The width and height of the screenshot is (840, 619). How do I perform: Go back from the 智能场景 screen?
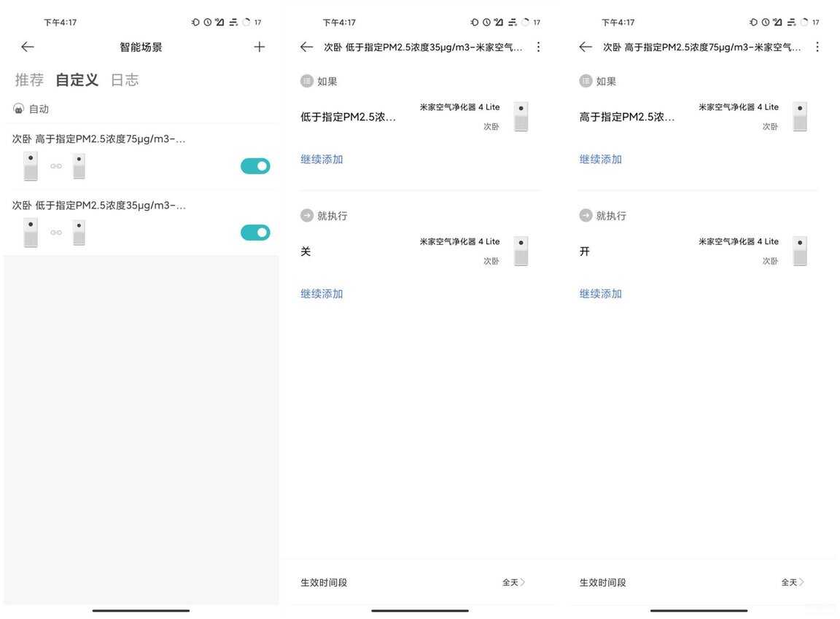(27, 47)
